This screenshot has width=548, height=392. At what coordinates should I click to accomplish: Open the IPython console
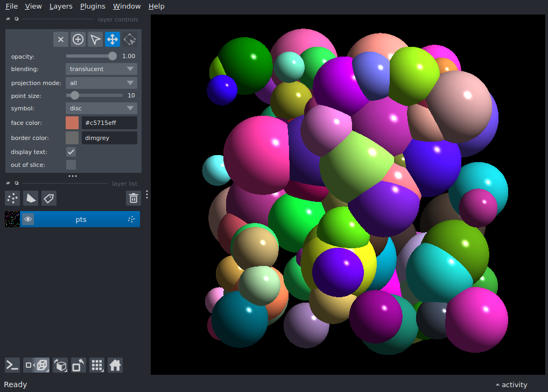pos(12,366)
